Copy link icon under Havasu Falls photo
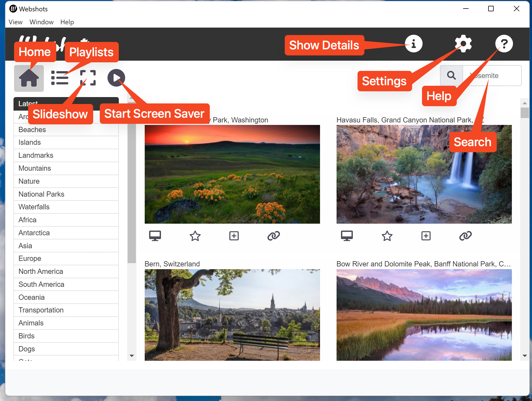The image size is (532, 401). [x=465, y=236]
